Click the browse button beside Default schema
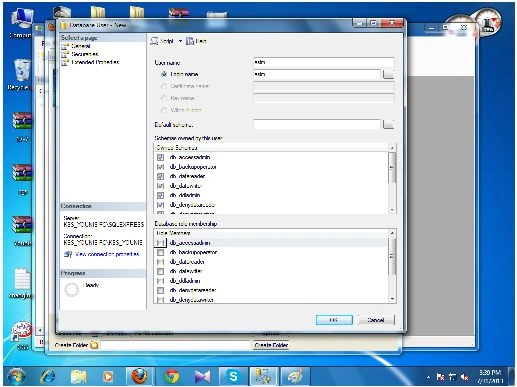The width and height of the screenshot is (517, 387). pyautogui.click(x=388, y=124)
